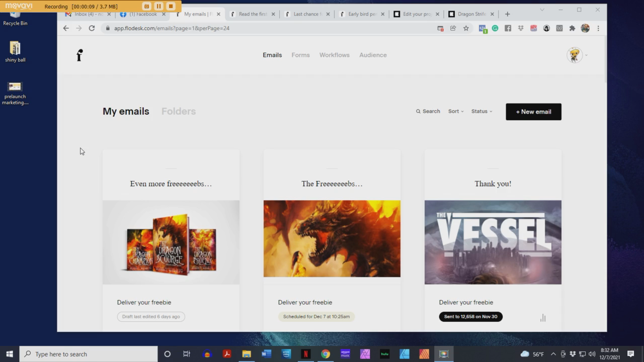Open the Search emails tool
644x362 pixels.
428,112
